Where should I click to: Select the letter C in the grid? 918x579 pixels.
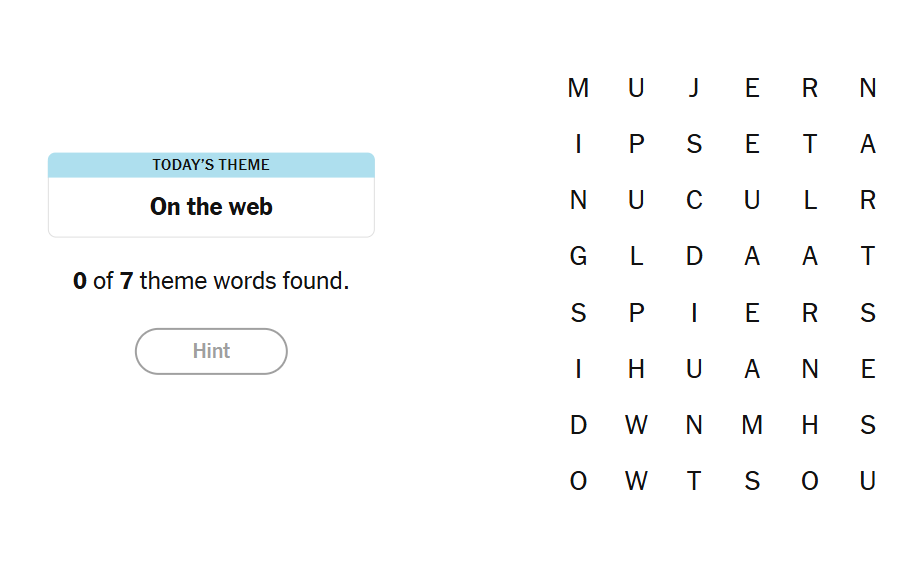tap(694, 201)
